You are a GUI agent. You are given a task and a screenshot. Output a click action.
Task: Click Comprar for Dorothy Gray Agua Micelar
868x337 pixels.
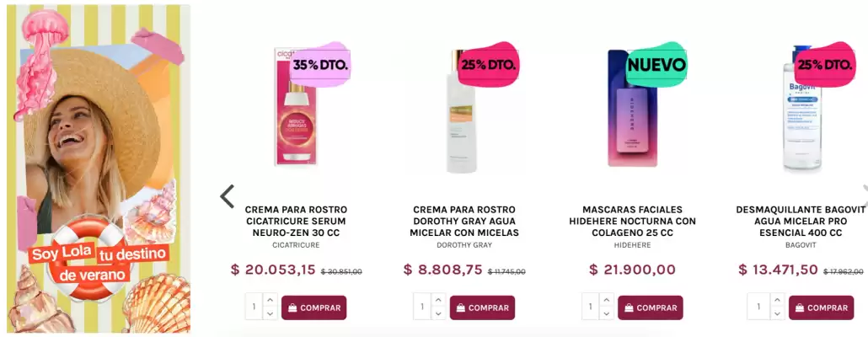(482, 308)
